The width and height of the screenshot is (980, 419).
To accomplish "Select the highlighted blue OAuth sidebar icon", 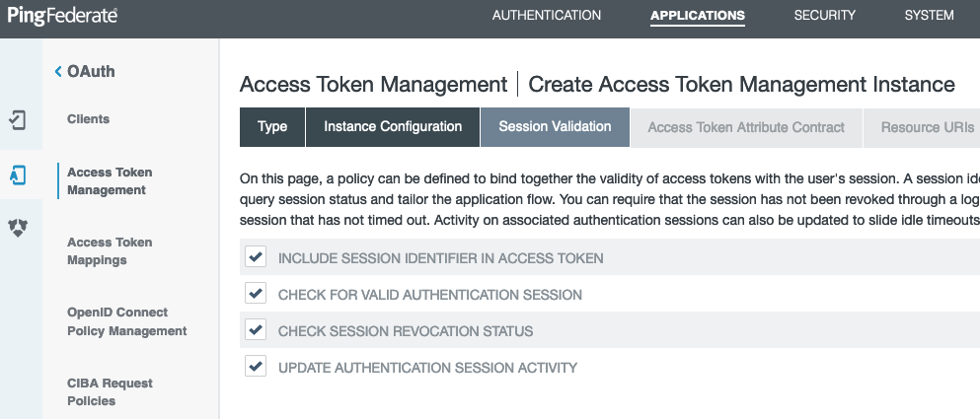I will click(18, 175).
